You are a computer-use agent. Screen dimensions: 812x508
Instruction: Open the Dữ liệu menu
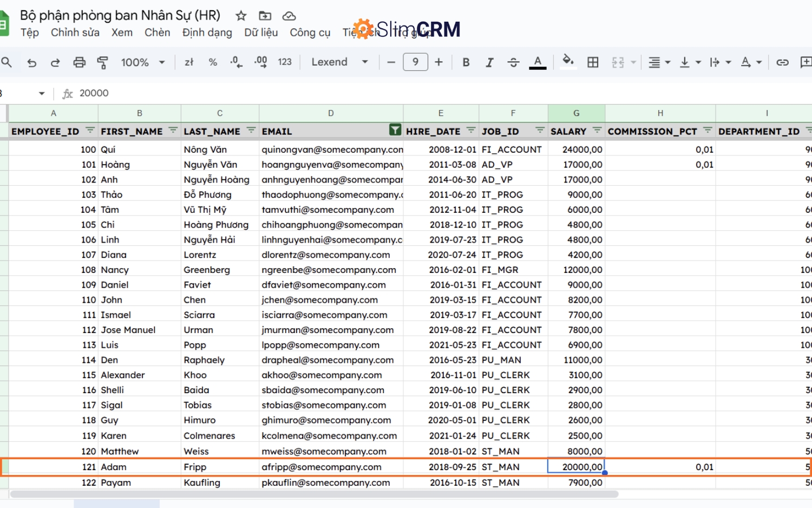[260, 32]
